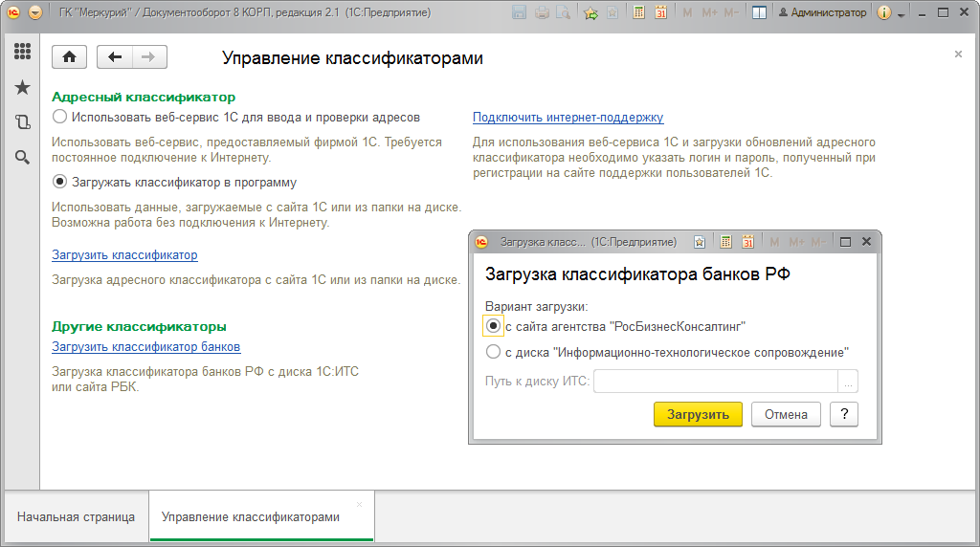
Task: Navigate back with left arrow
Action: pyautogui.click(x=115, y=57)
